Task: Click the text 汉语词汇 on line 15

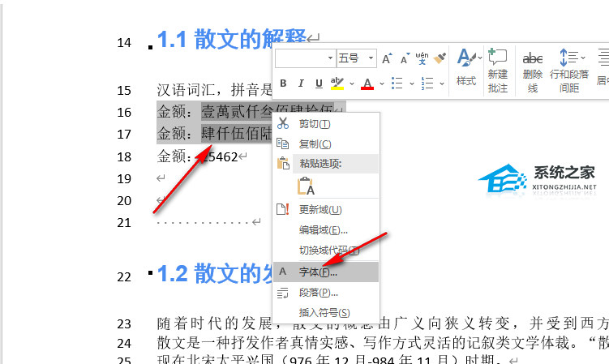Action: pyautogui.click(x=186, y=90)
